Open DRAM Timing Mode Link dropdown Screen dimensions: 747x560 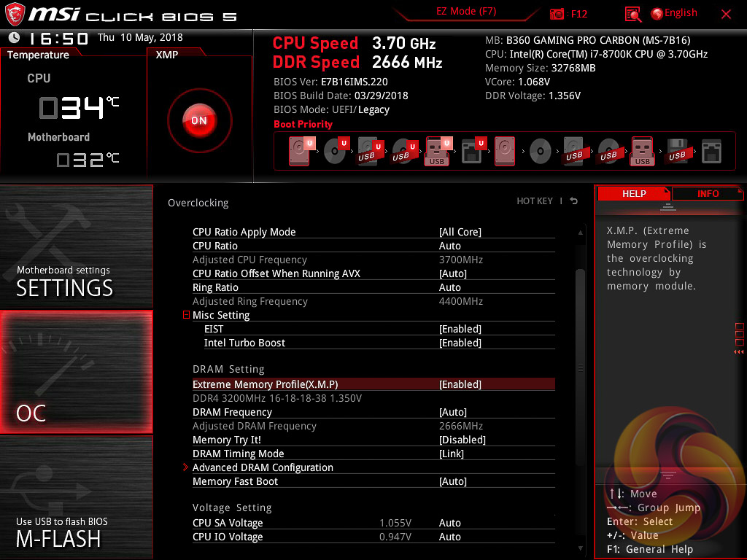451,454
